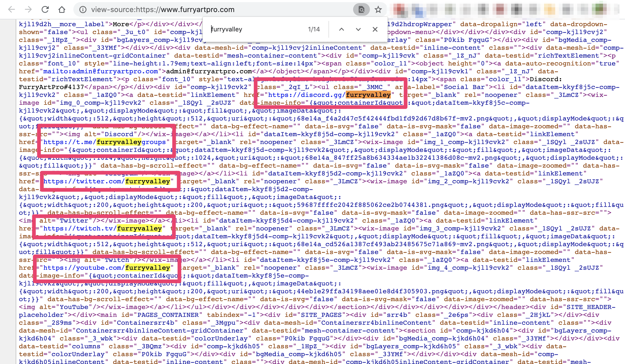Bookmark this page with the star icon

pyautogui.click(x=378, y=10)
